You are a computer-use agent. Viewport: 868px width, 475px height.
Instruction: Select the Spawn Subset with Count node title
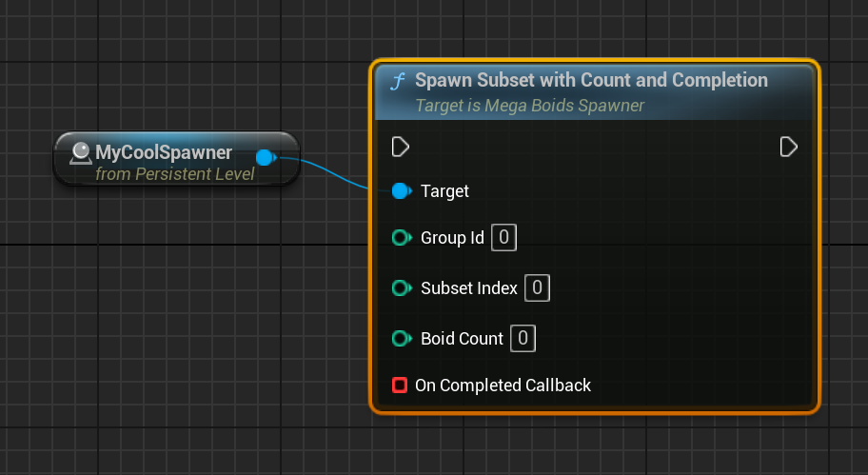click(x=591, y=80)
